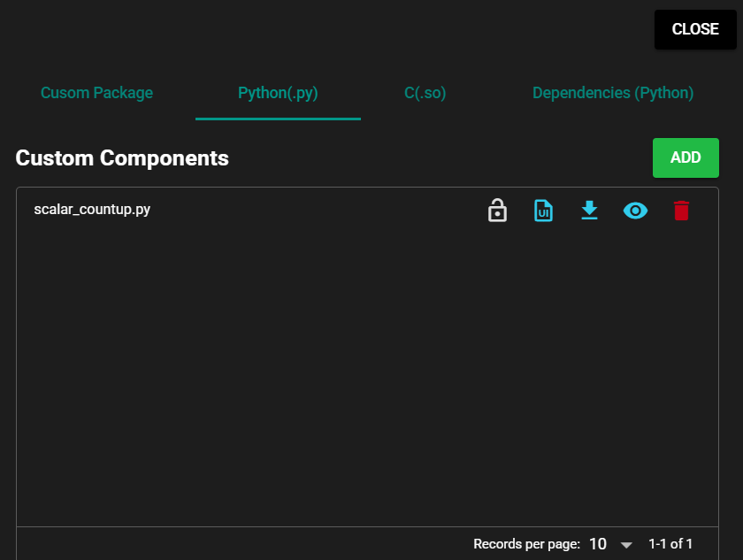Click the Custom Components heading
Image resolution: width=743 pixels, height=560 pixels.
click(x=122, y=157)
